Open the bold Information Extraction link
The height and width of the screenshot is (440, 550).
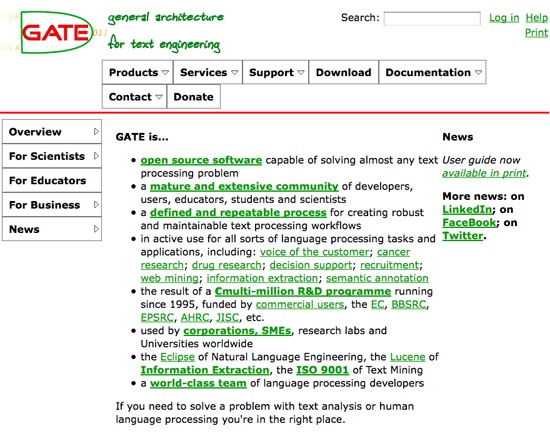[x=205, y=370]
